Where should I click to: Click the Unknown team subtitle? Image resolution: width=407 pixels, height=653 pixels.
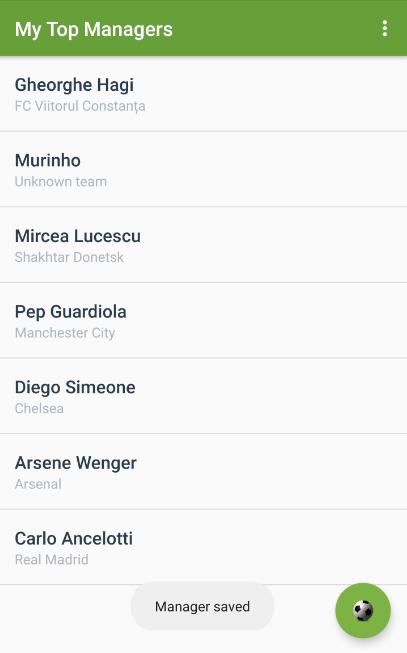click(61, 182)
